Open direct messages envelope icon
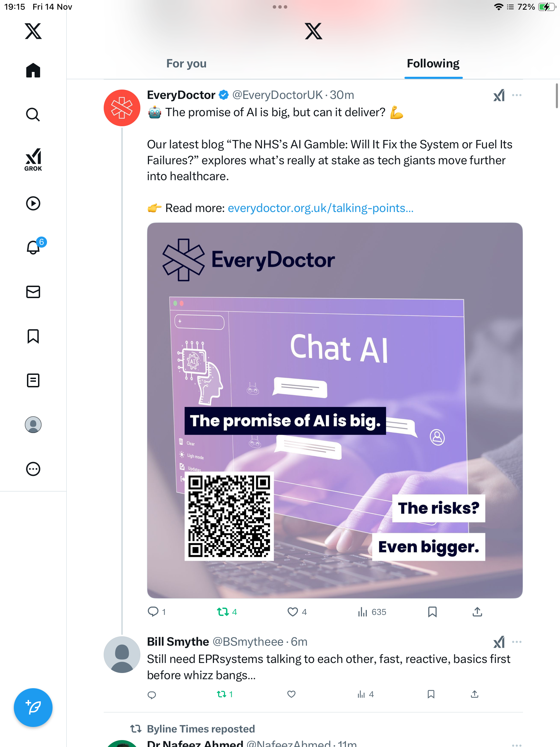Viewport: 560px width, 747px height. pyautogui.click(x=33, y=292)
